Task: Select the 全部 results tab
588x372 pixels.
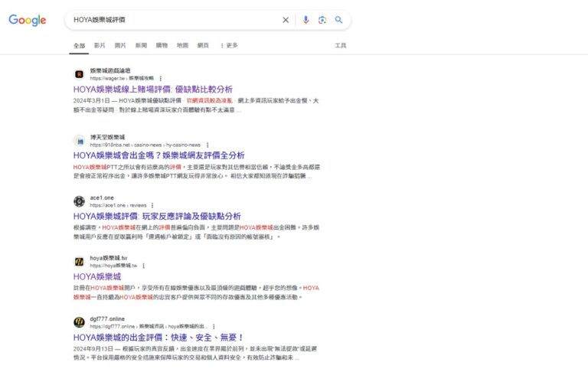Action: click(x=79, y=46)
